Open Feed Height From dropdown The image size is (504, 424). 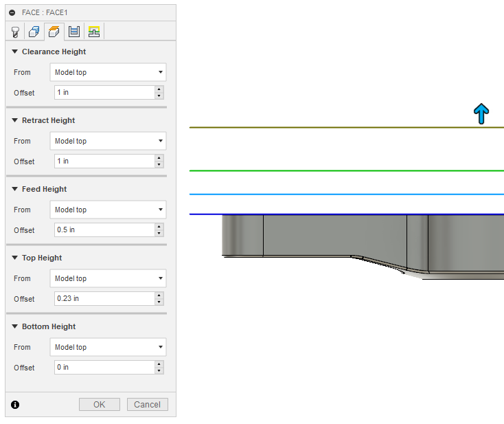[x=108, y=210]
